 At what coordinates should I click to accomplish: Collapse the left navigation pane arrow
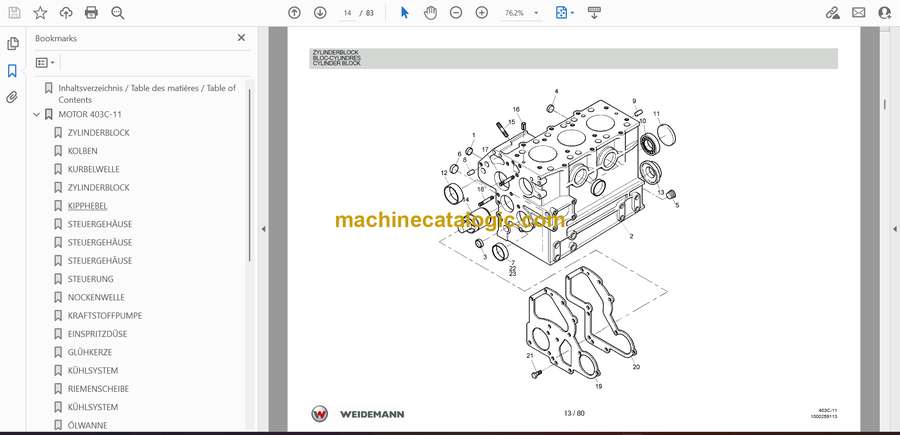(263, 229)
